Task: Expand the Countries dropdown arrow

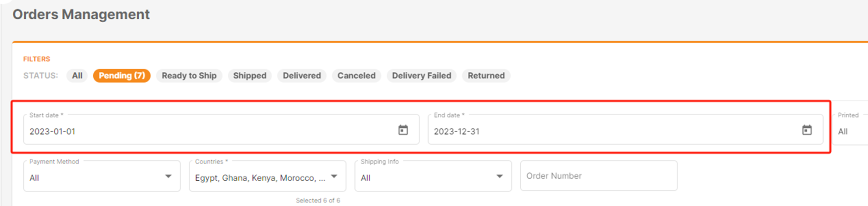Action: click(x=334, y=176)
